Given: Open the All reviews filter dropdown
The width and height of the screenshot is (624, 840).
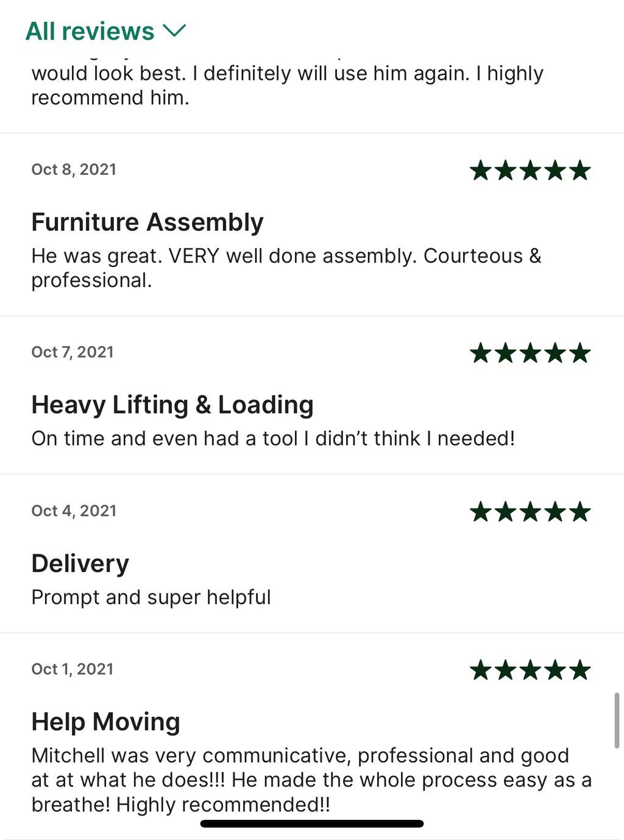Looking at the screenshot, I should (x=105, y=31).
